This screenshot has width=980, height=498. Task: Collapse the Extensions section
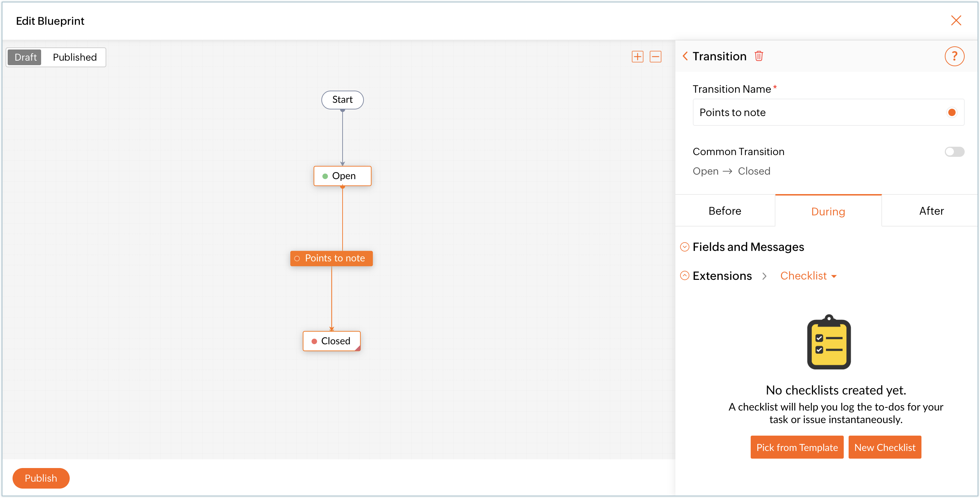point(684,275)
